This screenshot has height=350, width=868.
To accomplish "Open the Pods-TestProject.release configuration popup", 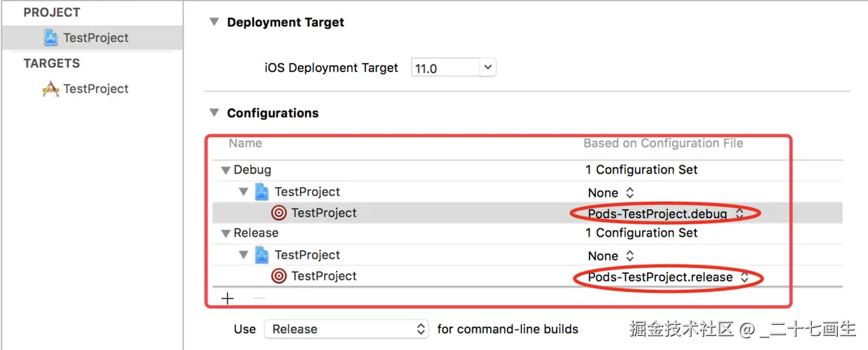I will click(x=668, y=277).
